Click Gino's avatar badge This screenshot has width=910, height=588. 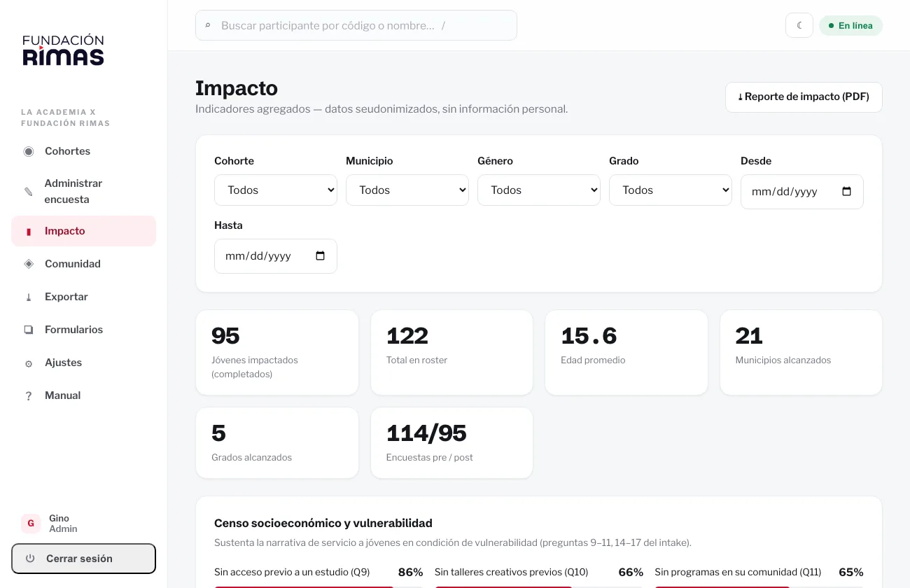point(31,524)
